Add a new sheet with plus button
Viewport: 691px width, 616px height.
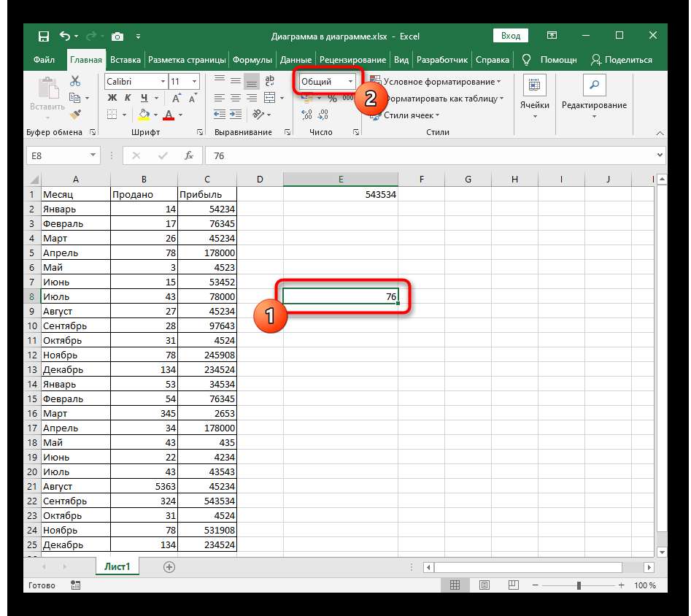click(x=169, y=567)
